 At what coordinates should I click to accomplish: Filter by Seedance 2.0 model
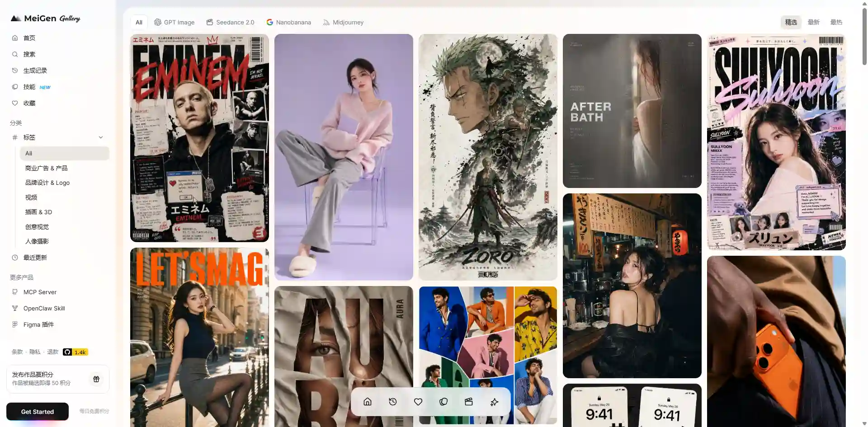(231, 22)
